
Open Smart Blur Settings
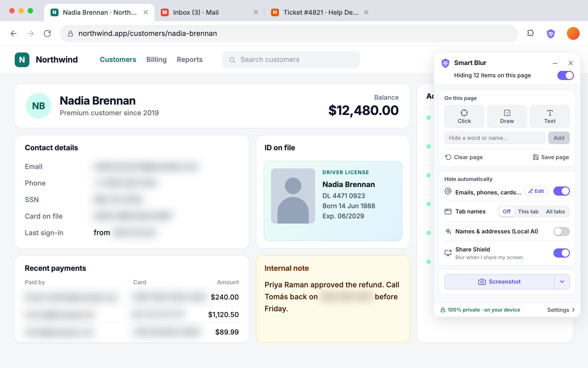coord(561,310)
